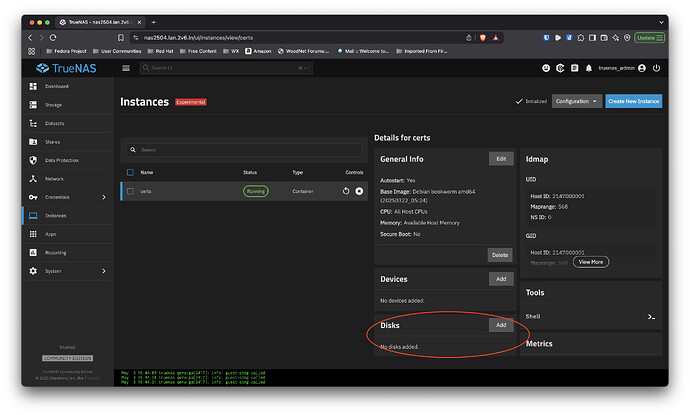The image size is (690, 415).
Task: Bookmark this page icon
Action: pos(121,38)
